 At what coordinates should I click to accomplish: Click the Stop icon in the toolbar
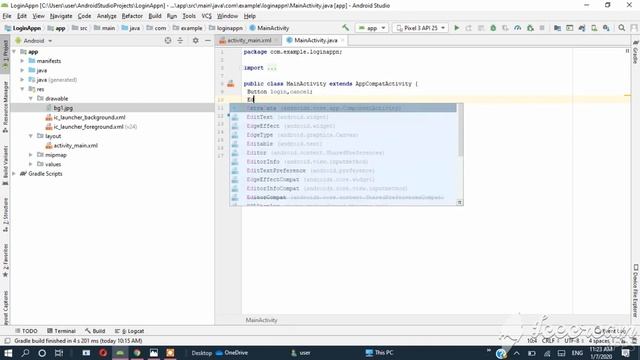tap(542, 28)
